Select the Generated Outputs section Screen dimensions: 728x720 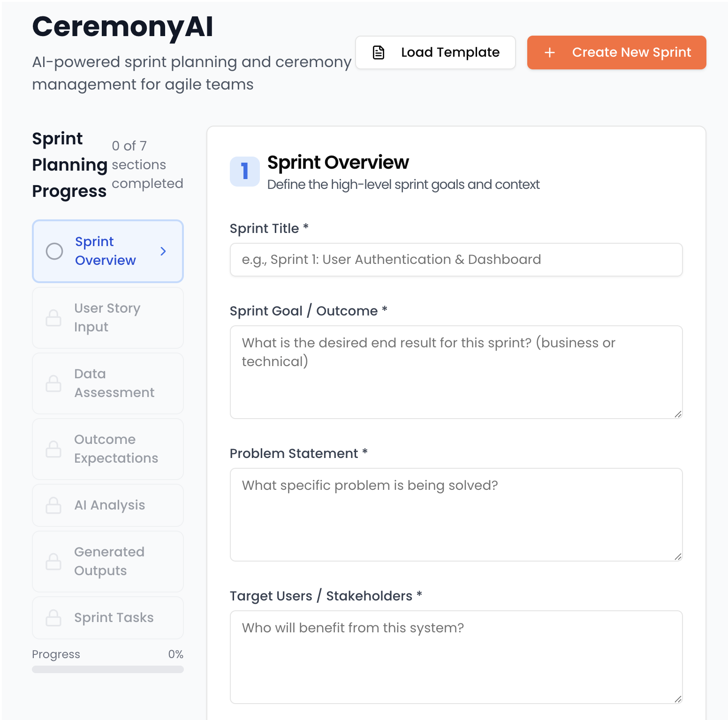[x=107, y=562]
